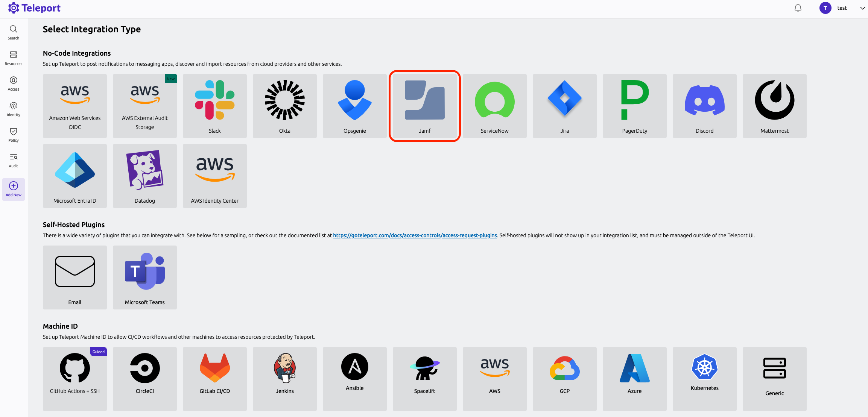
Task: Choose the ServiceNow integration
Action: 494,106
